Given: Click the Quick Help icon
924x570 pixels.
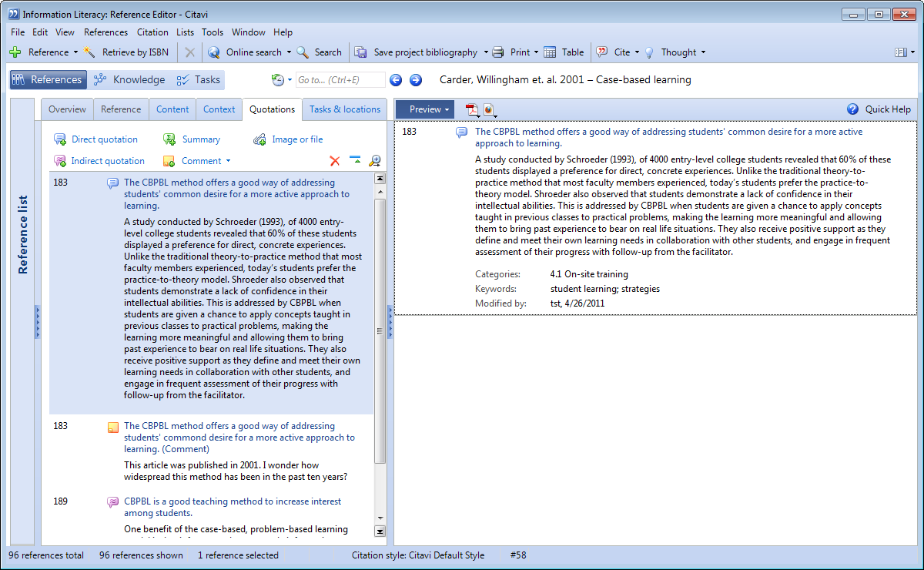Looking at the screenshot, I should [852, 109].
